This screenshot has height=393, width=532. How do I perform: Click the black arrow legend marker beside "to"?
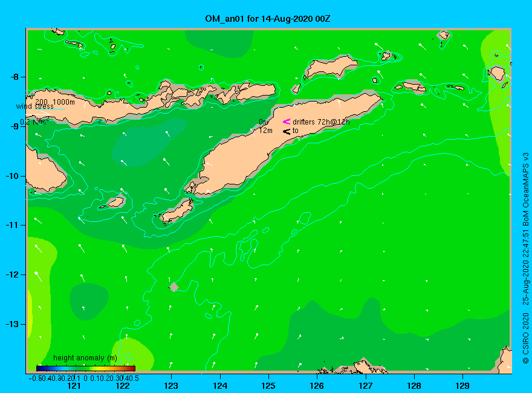(x=287, y=131)
